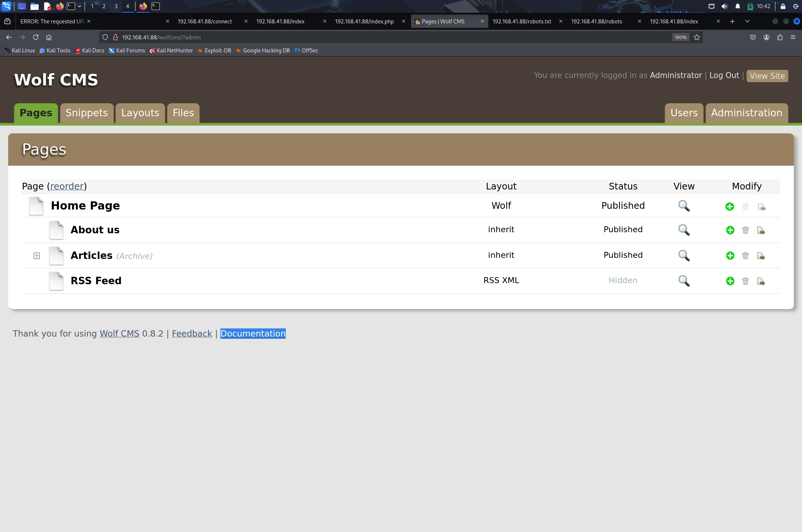Switch to the Files tab

(x=183, y=113)
